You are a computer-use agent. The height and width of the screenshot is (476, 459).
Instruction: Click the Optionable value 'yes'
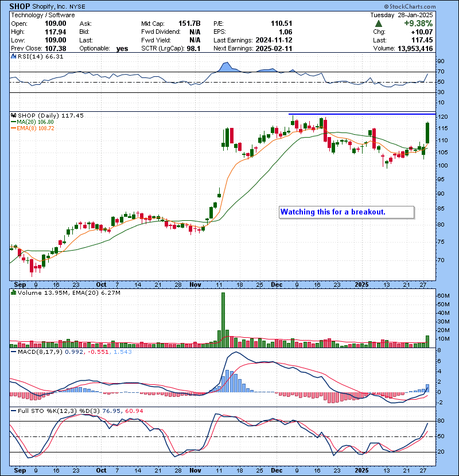pos(122,49)
